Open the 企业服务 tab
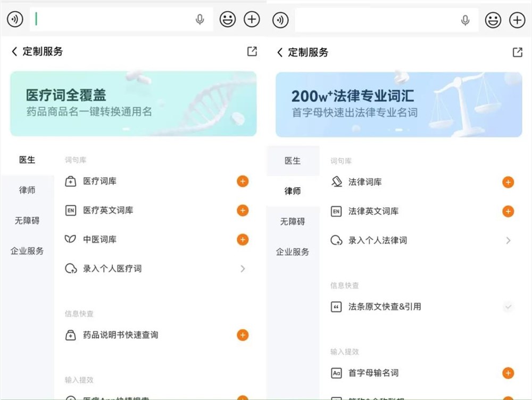Image resolution: width=532 pixels, height=400 pixels. click(x=27, y=250)
